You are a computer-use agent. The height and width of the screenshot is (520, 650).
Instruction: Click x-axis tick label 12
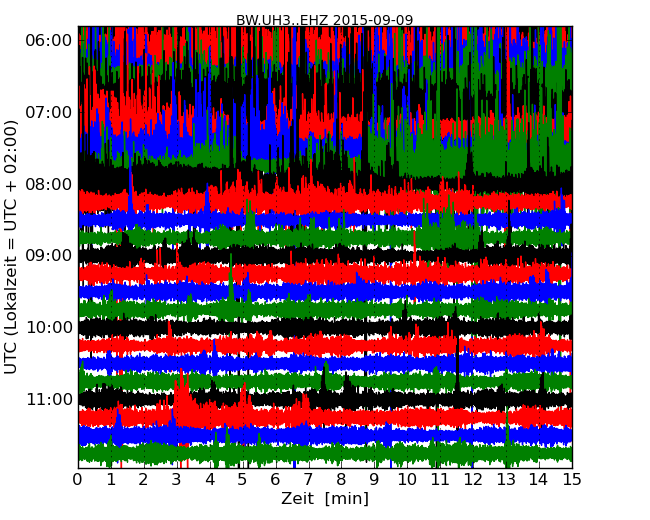tap(473, 480)
